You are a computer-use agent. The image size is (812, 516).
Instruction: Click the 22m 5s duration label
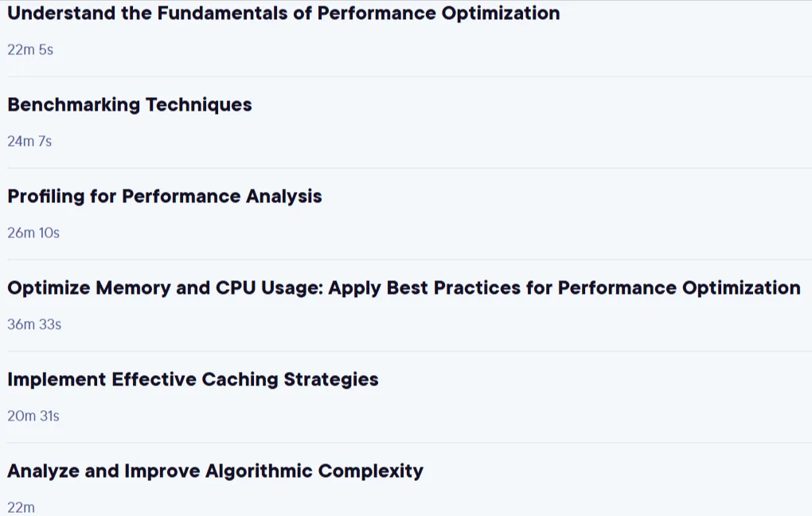pyautogui.click(x=30, y=49)
